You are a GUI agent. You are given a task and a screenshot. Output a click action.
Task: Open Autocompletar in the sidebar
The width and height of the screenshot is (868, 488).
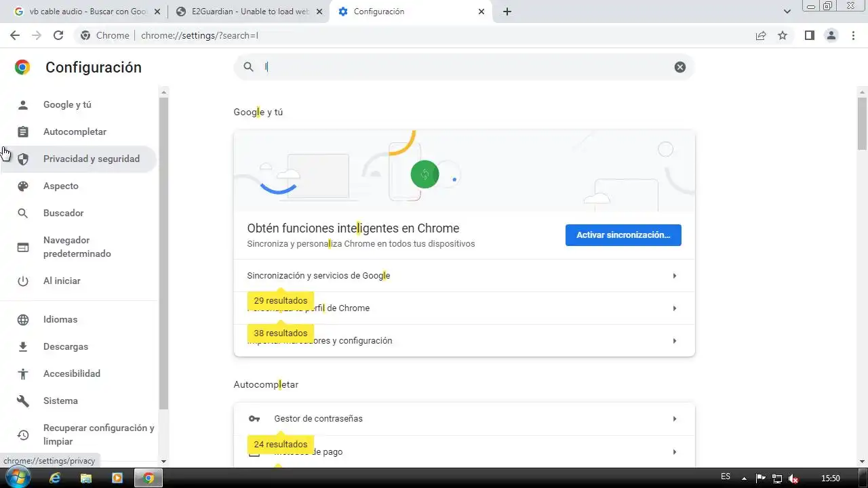tap(75, 131)
